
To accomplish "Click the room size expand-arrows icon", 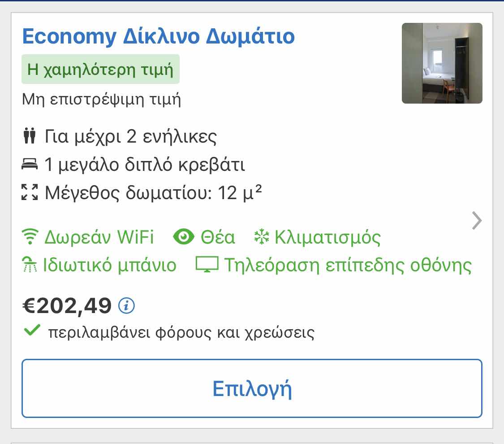I will 30,192.
